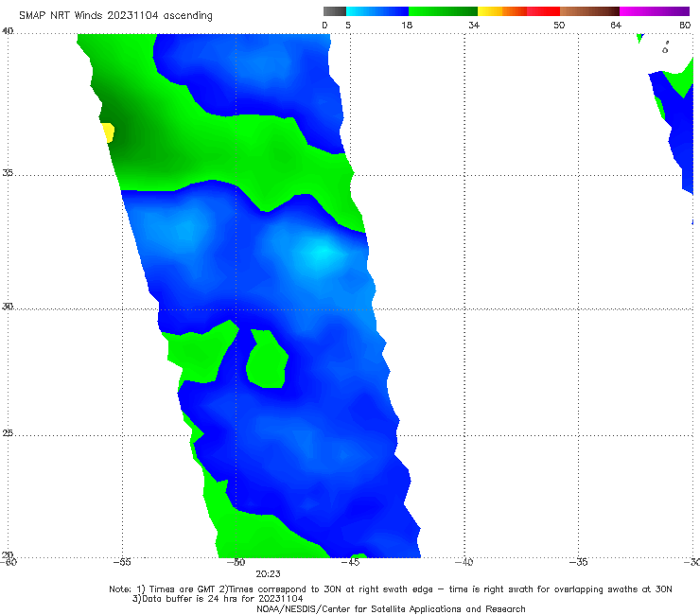
Task: Click the note '3)Data buffer is 24 hrs for 20231104'
Action: [x=218, y=599]
